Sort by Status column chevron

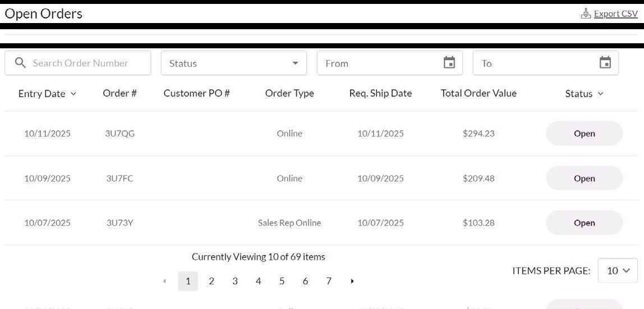click(601, 94)
